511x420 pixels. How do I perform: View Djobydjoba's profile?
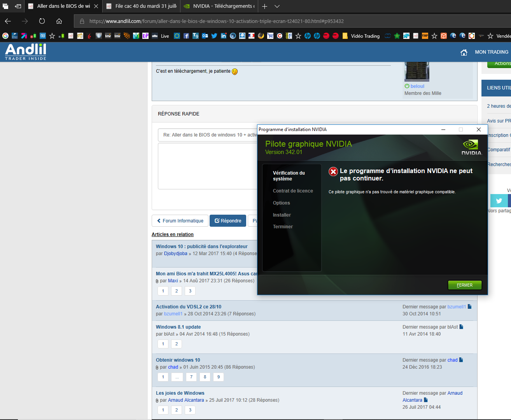(x=175, y=254)
